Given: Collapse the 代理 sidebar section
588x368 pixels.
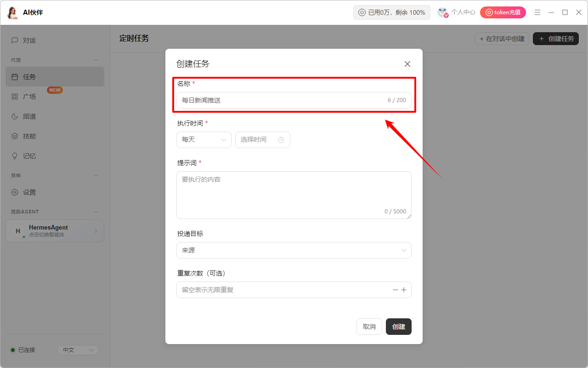Looking at the screenshot, I should point(96,60).
